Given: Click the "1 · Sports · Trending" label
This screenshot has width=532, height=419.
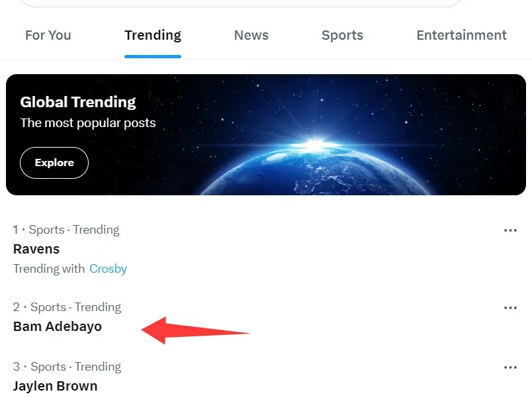Looking at the screenshot, I should 66,230.
